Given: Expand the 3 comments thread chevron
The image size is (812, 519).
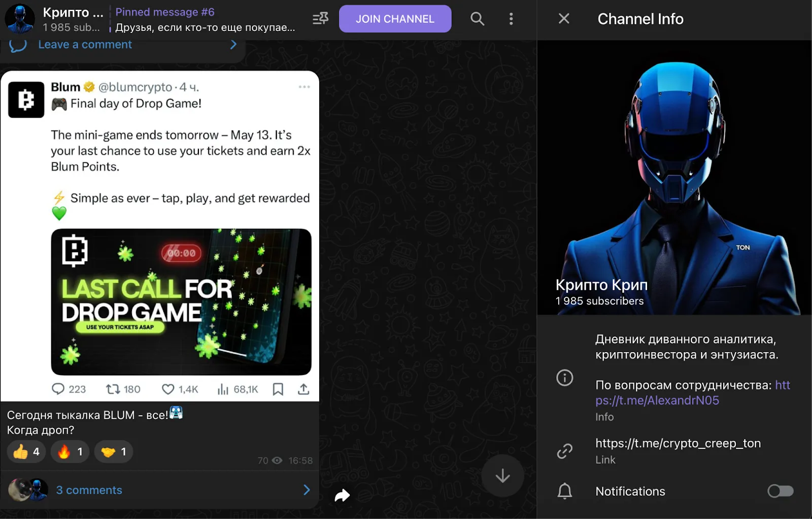Looking at the screenshot, I should (307, 490).
